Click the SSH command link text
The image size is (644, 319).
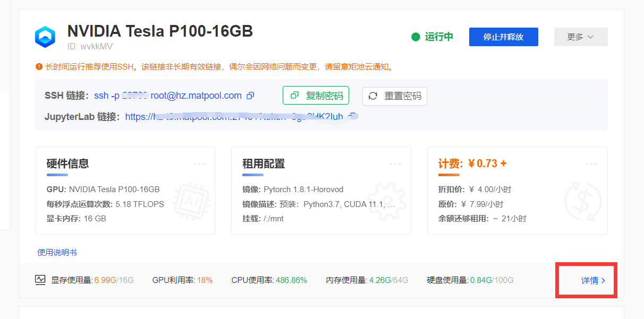(x=168, y=96)
